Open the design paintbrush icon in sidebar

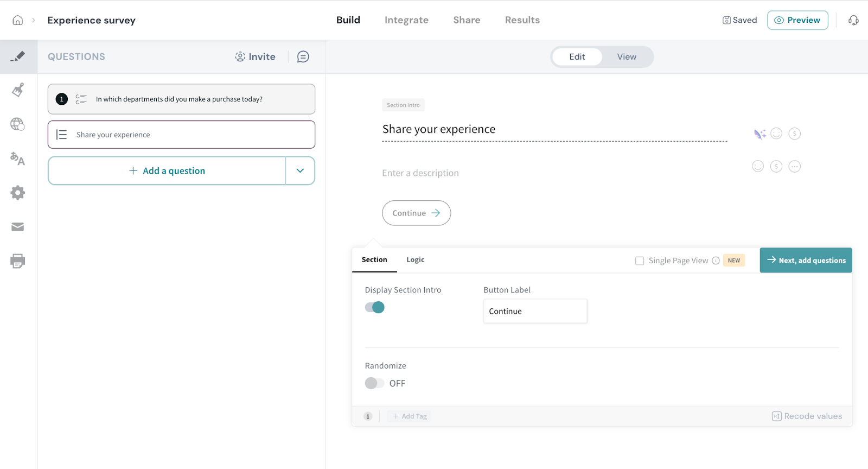[18, 90]
